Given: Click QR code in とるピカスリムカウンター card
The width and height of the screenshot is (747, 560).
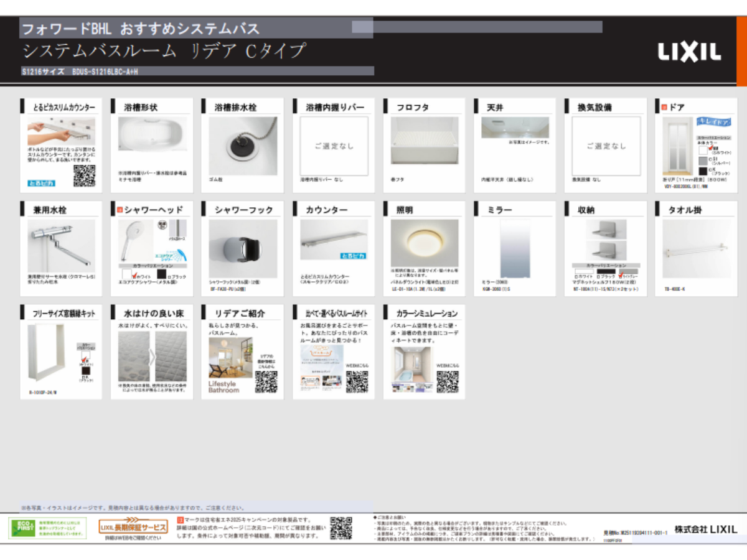Looking at the screenshot, I should pyautogui.click(x=84, y=175).
